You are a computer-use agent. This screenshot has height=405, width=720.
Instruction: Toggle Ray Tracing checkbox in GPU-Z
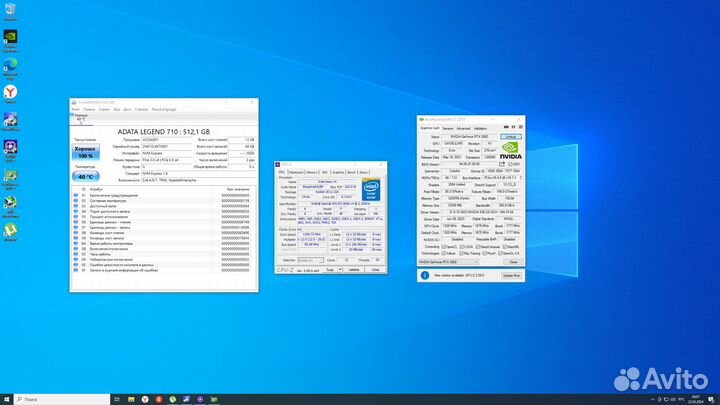click(x=461, y=253)
